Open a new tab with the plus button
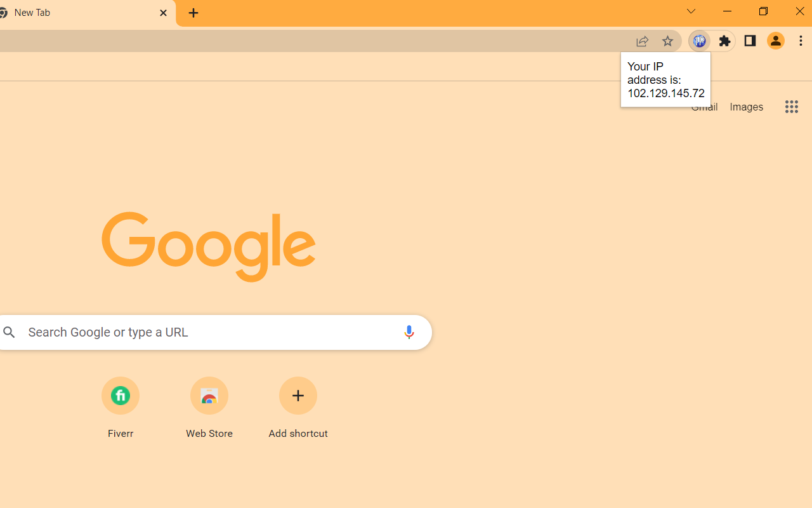The width and height of the screenshot is (812, 508). click(x=193, y=13)
